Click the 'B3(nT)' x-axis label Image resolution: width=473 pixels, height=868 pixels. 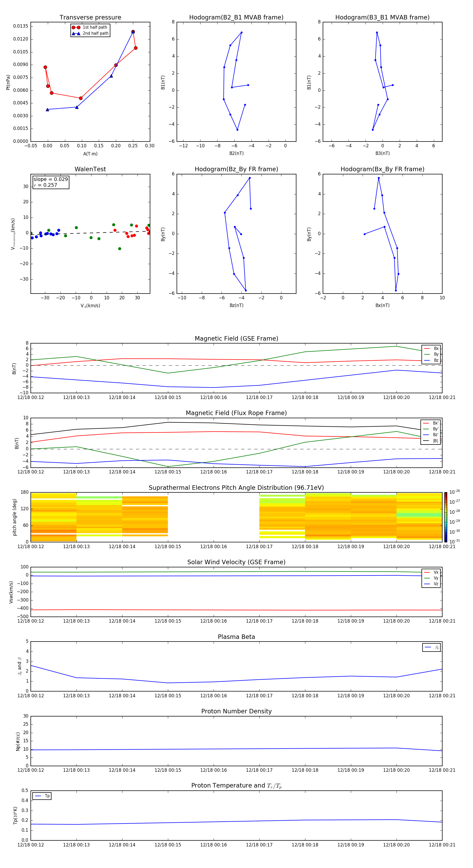[382, 153]
